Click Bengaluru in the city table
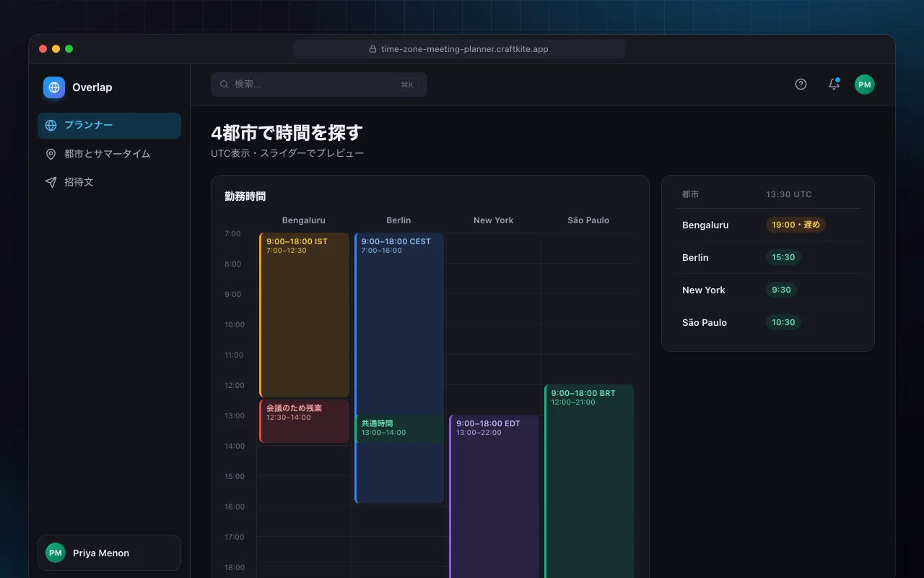Image resolution: width=924 pixels, height=578 pixels. coord(705,225)
